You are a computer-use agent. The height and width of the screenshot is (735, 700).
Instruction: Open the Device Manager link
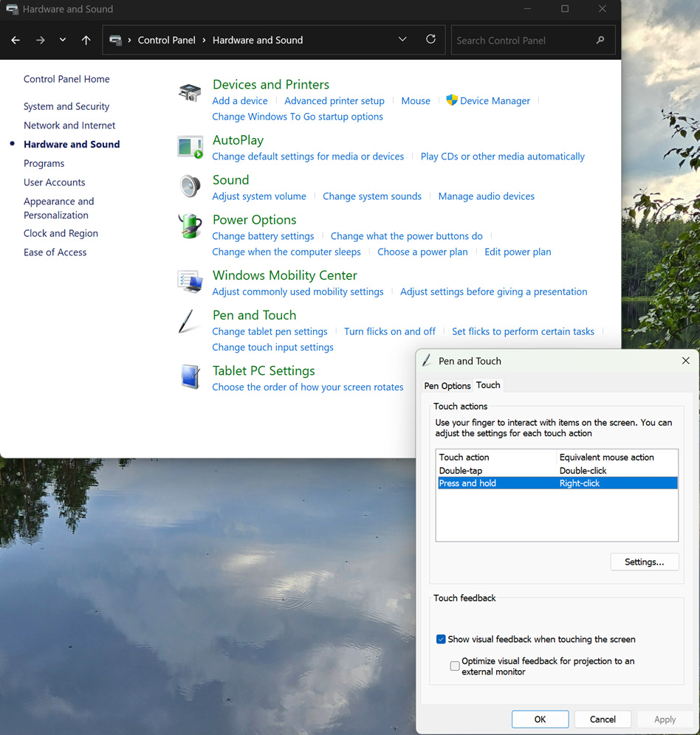pos(495,101)
